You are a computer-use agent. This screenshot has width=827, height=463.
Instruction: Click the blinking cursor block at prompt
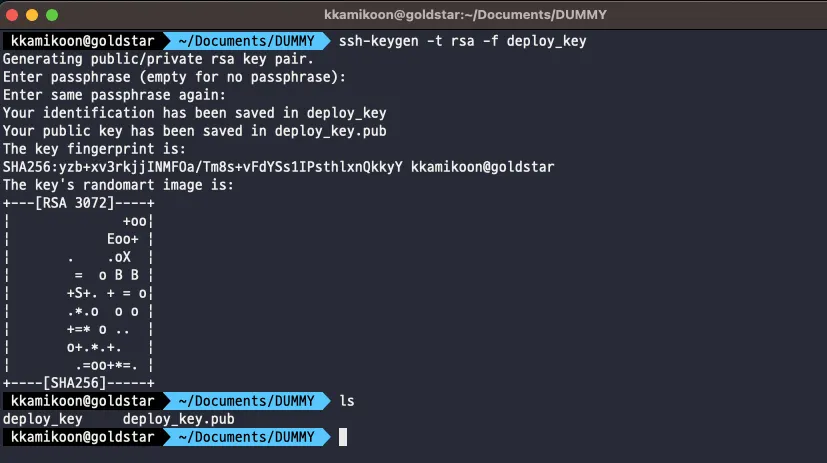pos(343,437)
